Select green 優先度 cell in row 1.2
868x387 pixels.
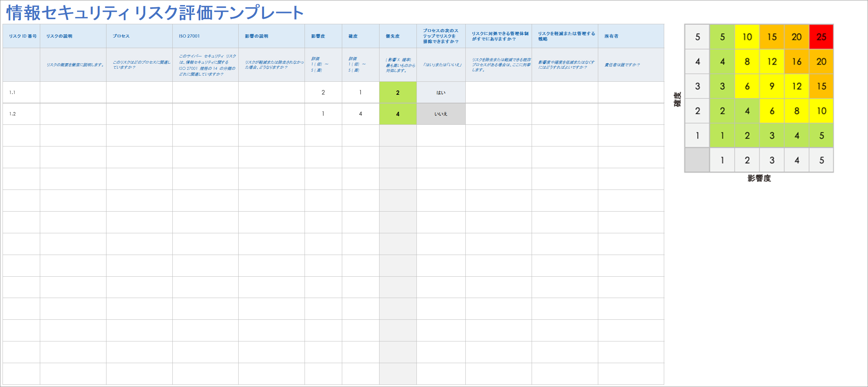click(x=398, y=114)
